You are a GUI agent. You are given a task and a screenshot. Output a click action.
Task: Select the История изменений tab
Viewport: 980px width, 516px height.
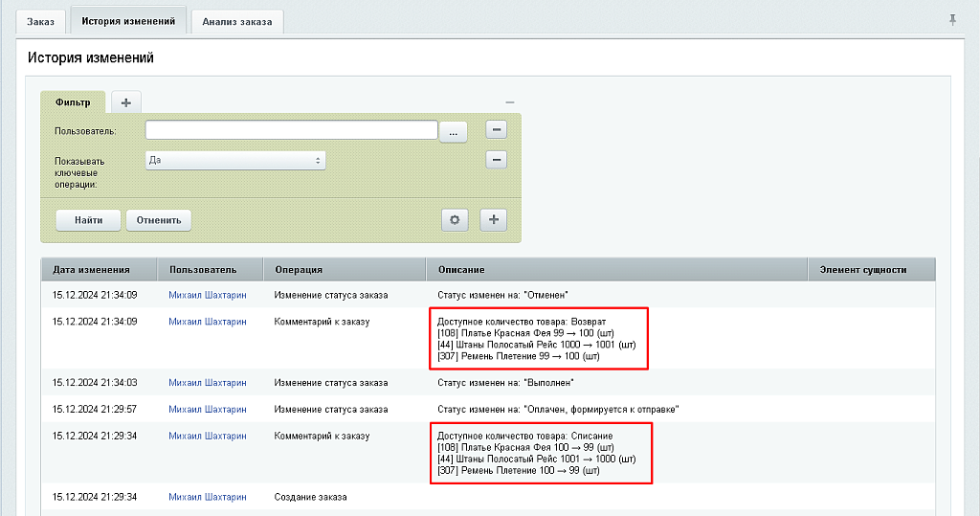click(128, 21)
